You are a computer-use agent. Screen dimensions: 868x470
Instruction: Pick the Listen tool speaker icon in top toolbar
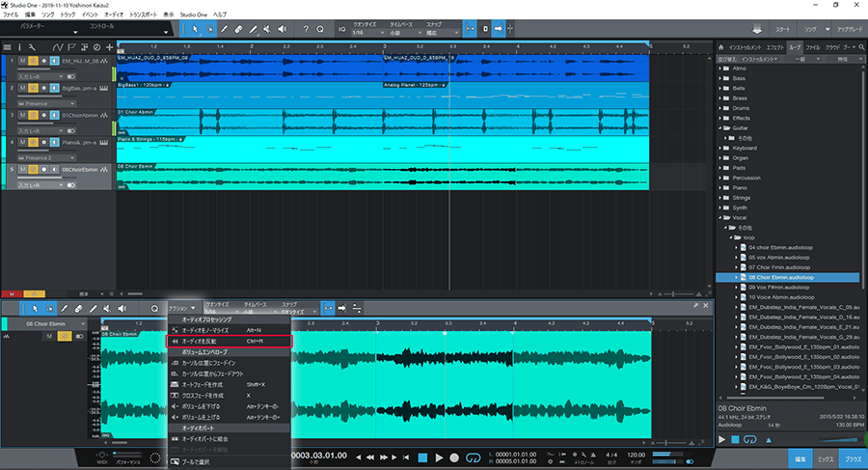tap(284, 29)
